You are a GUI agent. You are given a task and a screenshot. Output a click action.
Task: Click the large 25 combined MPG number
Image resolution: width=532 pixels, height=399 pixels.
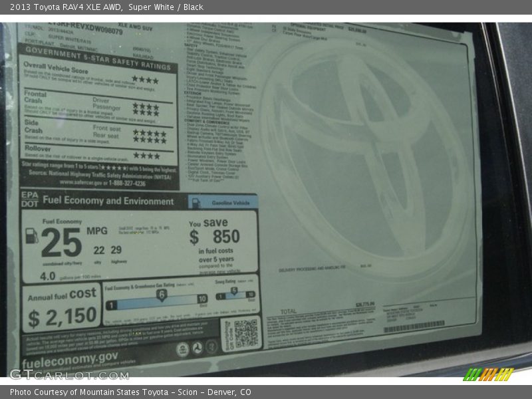[61, 242]
